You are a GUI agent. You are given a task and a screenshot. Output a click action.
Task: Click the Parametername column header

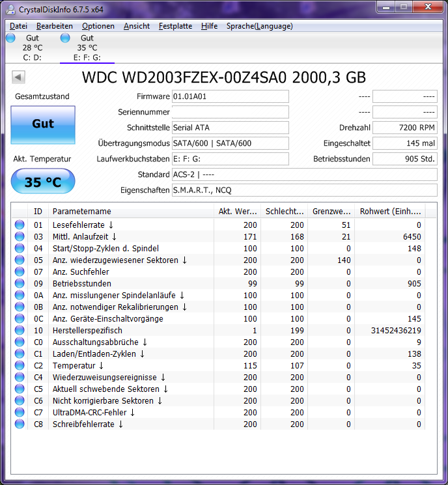pos(131,212)
